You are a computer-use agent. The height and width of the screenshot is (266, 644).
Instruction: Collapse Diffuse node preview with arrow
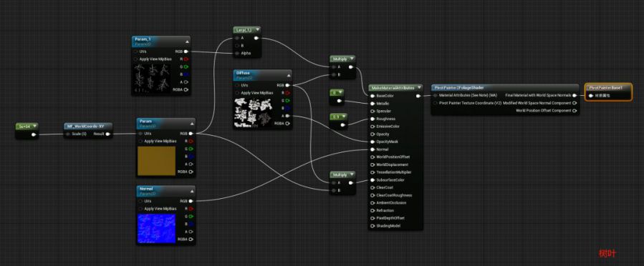(x=288, y=75)
